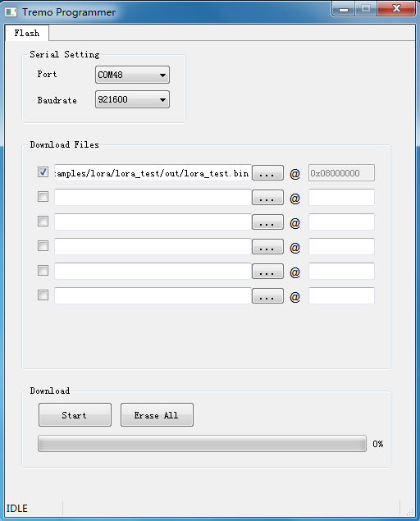Viewport: 420px width, 521px height.
Task: Click the sixth row address field
Action: coord(341,295)
